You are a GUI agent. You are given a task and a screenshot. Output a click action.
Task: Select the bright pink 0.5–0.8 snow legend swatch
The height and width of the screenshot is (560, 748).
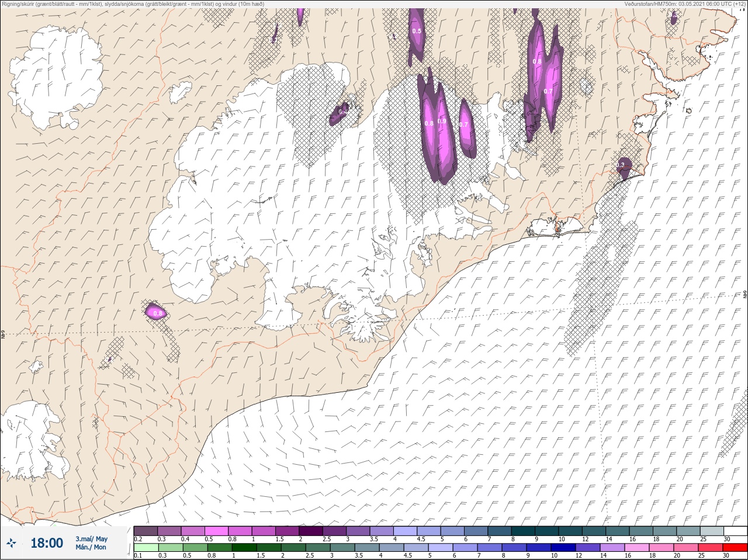216,531
